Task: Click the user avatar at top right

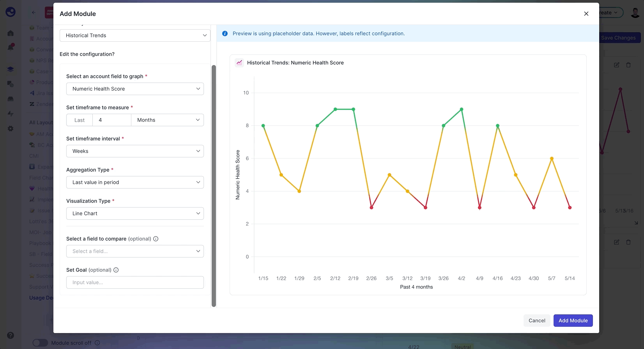Action: tap(635, 12)
